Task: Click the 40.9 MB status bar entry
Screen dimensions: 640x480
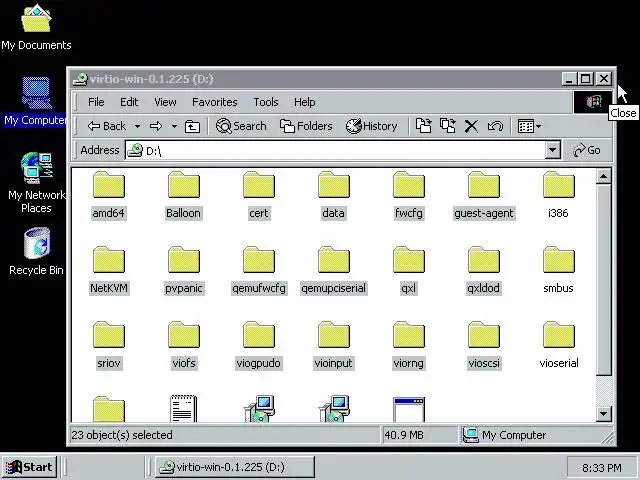Action: pos(420,435)
